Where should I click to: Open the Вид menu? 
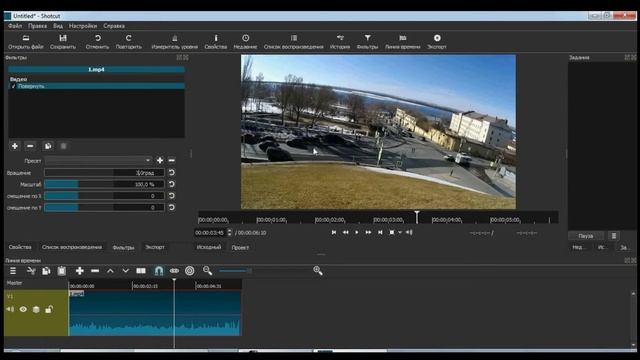point(58,26)
